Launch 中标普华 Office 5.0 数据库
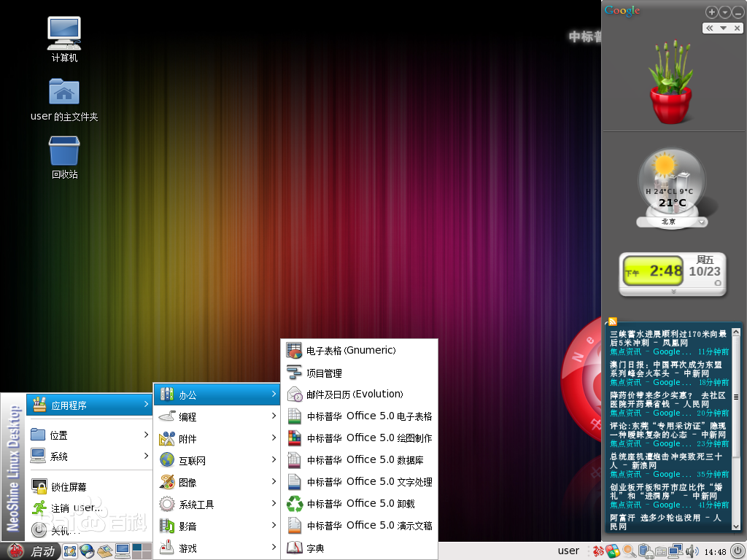This screenshot has height=560, width=747. (x=360, y=460)
